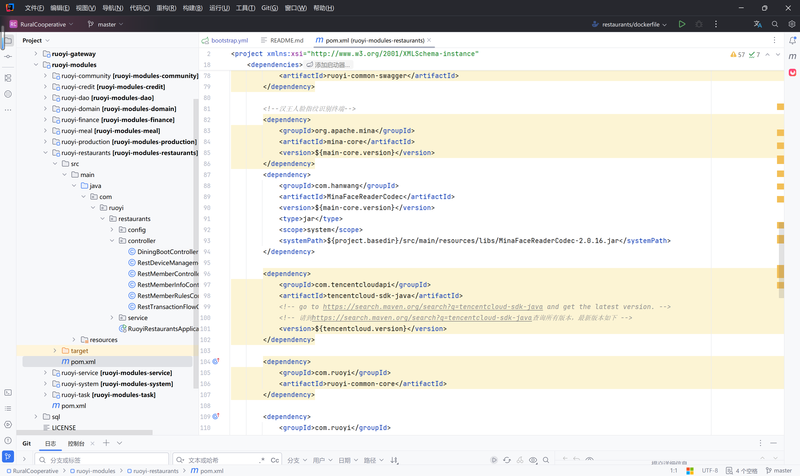The width and height of the screenshot is (800, 476).
Task: Switch to the README.md editor tab
Action: click(282, 40)
